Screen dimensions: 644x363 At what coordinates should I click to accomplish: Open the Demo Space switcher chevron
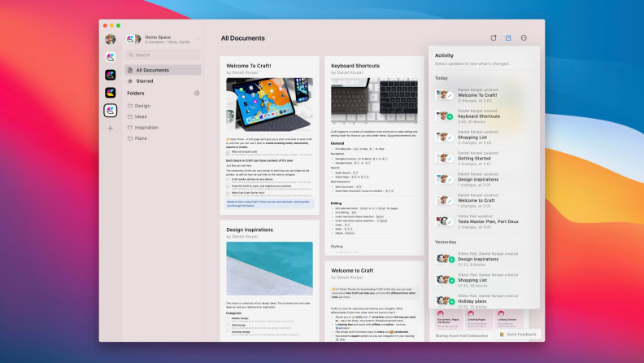pos(198,39)
